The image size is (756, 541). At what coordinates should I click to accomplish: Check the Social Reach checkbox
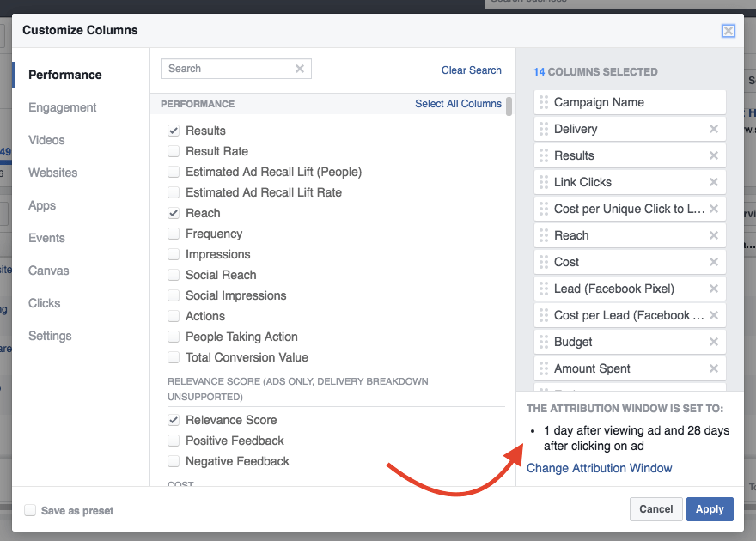tap(174, 275)
